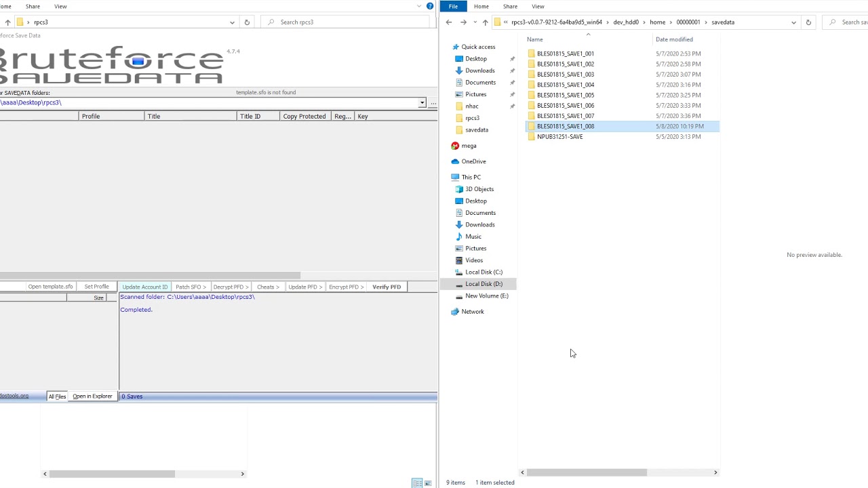The height and width of the screenshot is (488, 868).
Task: Go up one level in left Explorer window
Action: pyautogui.click(x=7, y=22)
